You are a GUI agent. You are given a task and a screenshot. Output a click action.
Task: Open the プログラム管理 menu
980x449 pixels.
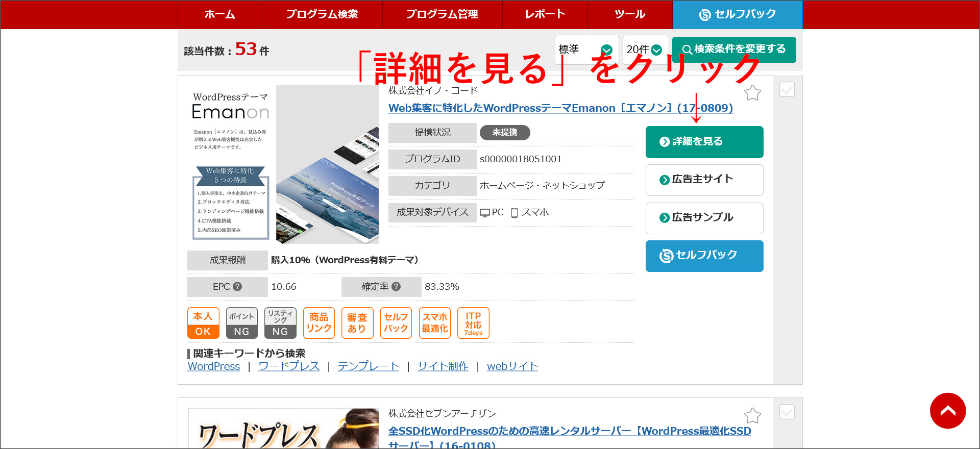(442, 14)
